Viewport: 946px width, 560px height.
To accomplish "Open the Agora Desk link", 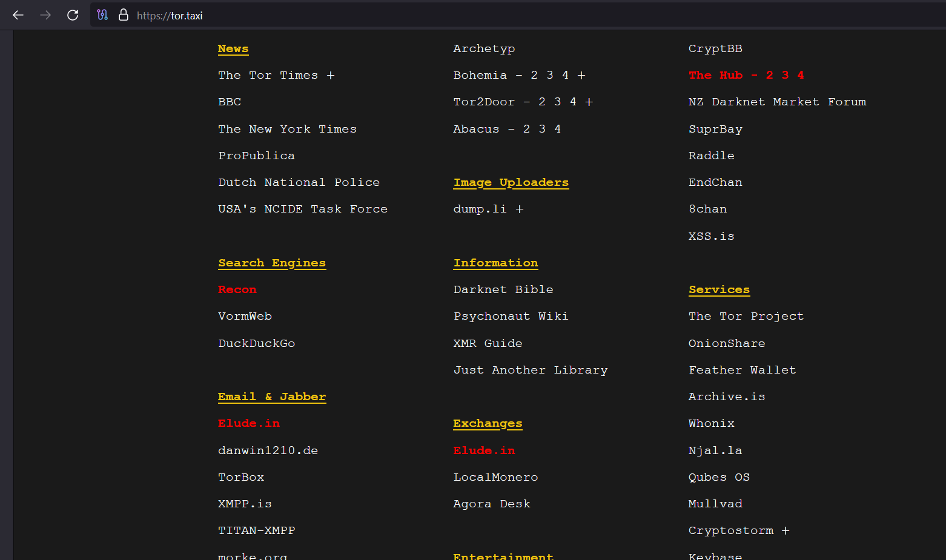I will click(492, 504).
